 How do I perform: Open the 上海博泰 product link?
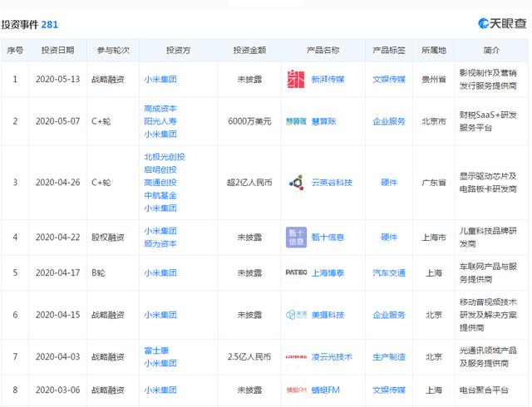(x=328, y=273)
